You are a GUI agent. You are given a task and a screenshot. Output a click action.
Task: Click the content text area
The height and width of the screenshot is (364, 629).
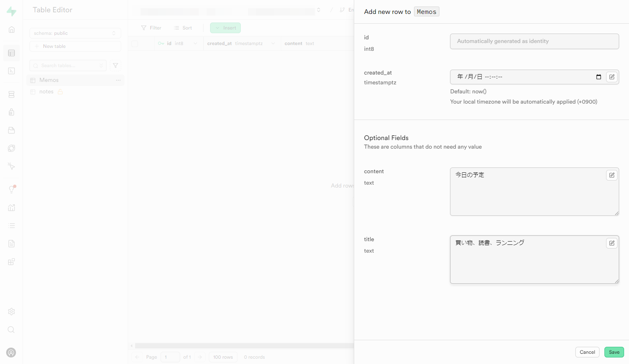(x=528, y=194)
